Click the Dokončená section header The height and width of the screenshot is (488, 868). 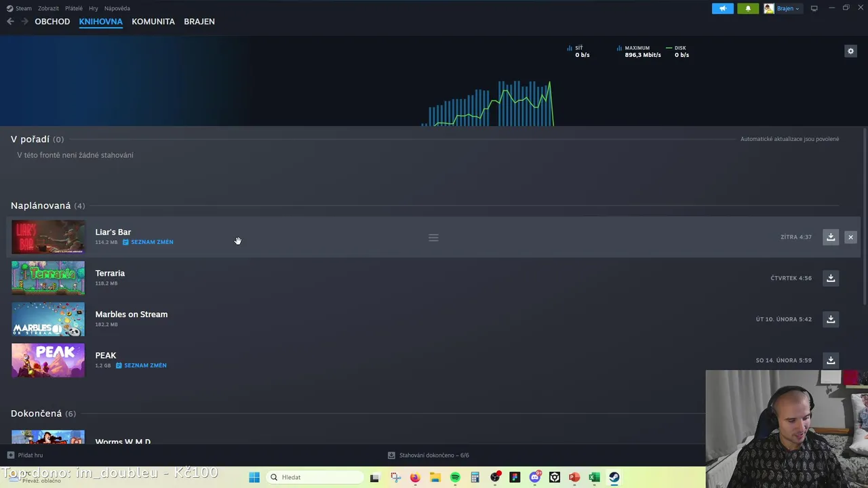(43, 413)
